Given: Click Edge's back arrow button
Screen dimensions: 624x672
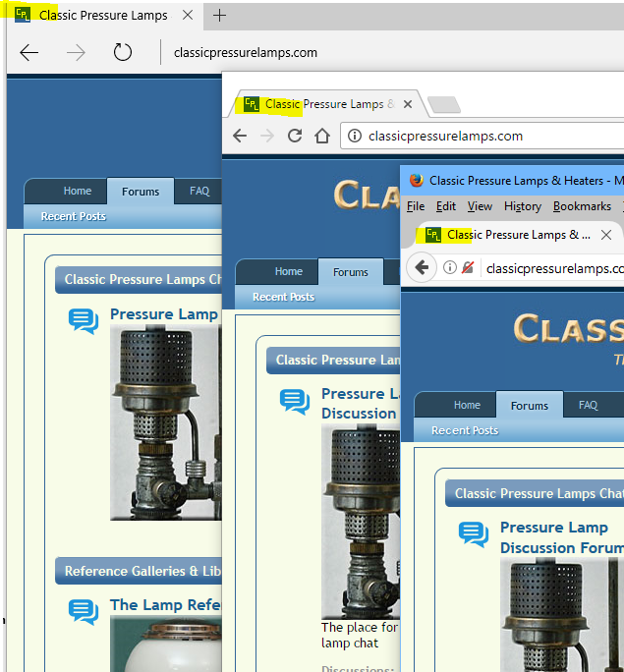Looking at the screenshot, I should click(29, 53).
